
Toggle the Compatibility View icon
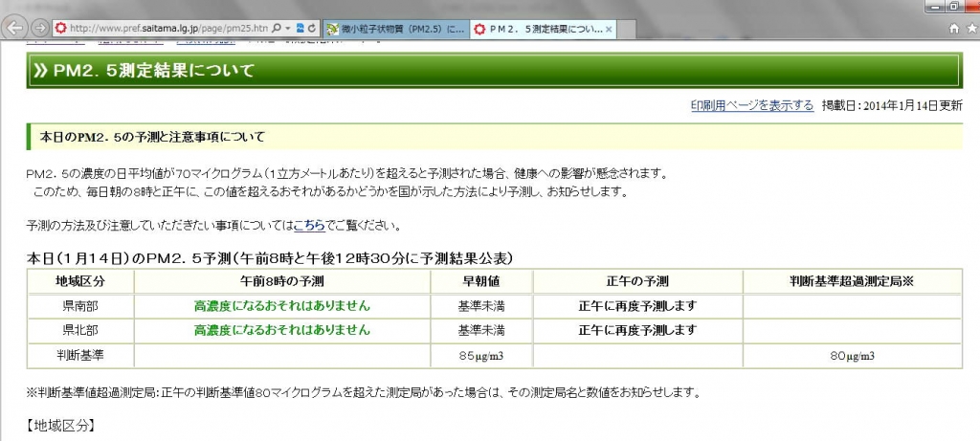pos(301,29)
